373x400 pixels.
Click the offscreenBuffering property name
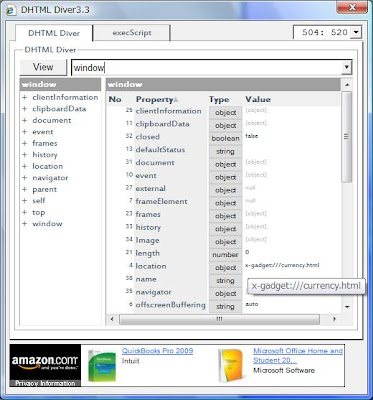(170, 305)
